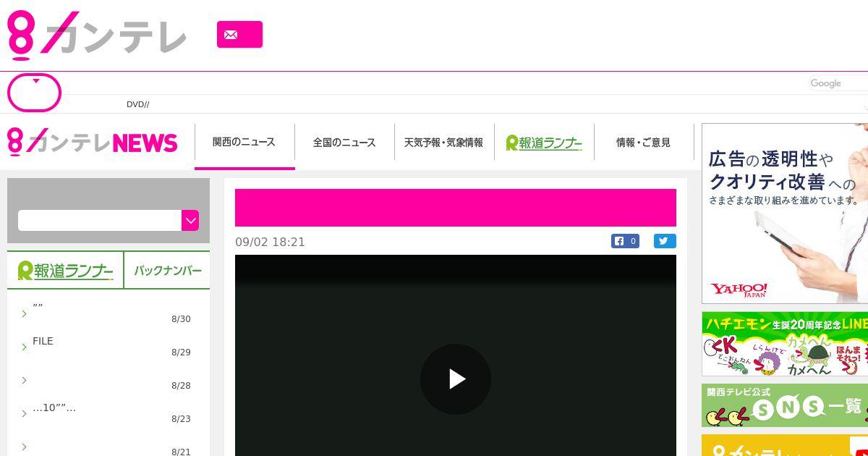Open the DVD// link

coord(137,104)
